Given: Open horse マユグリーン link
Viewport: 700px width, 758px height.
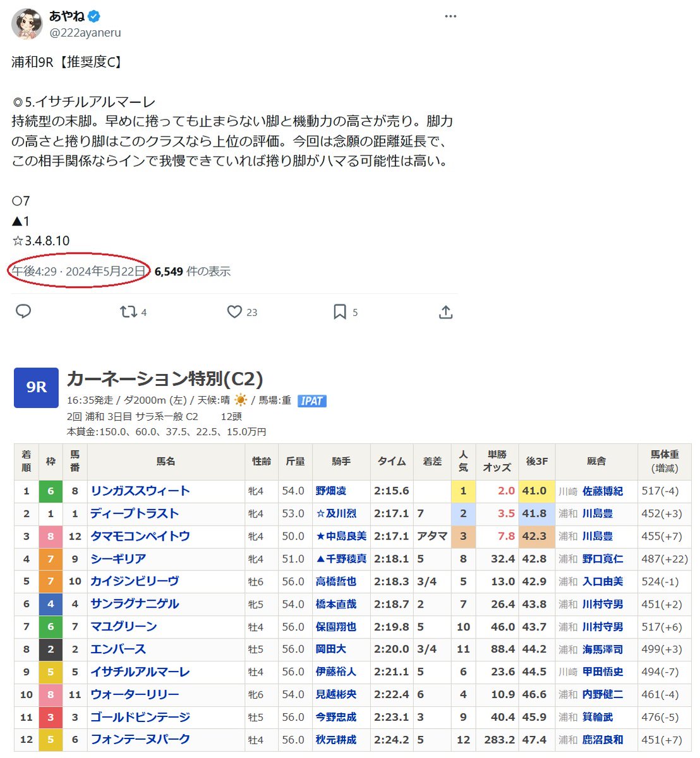Looking at the screenshot, I should point(124,627).
